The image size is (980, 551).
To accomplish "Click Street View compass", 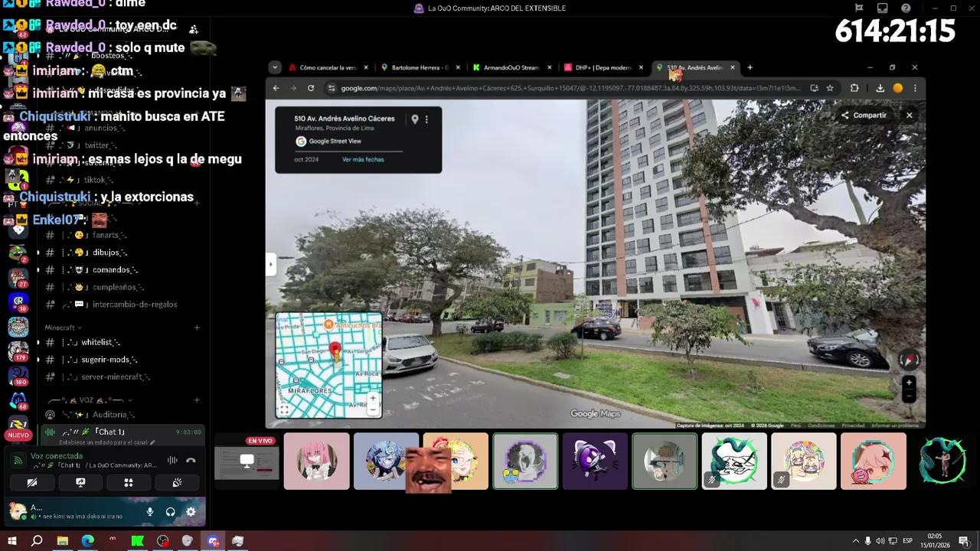I will click(x=909, y=359).
